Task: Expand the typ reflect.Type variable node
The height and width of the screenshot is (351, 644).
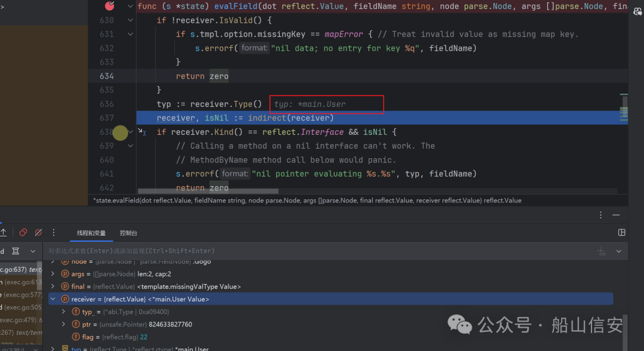Action: coord(52,349)
